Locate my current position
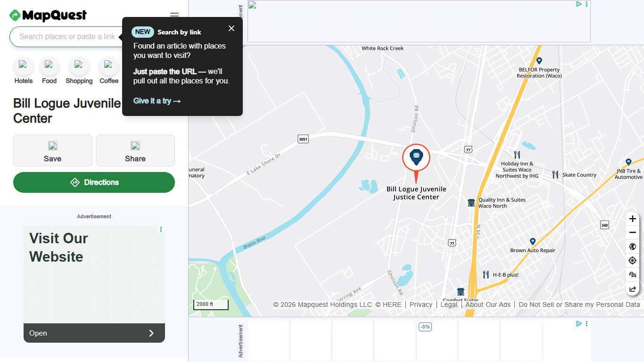This screenshot has height=362, width=644. [x=633, y=261]
